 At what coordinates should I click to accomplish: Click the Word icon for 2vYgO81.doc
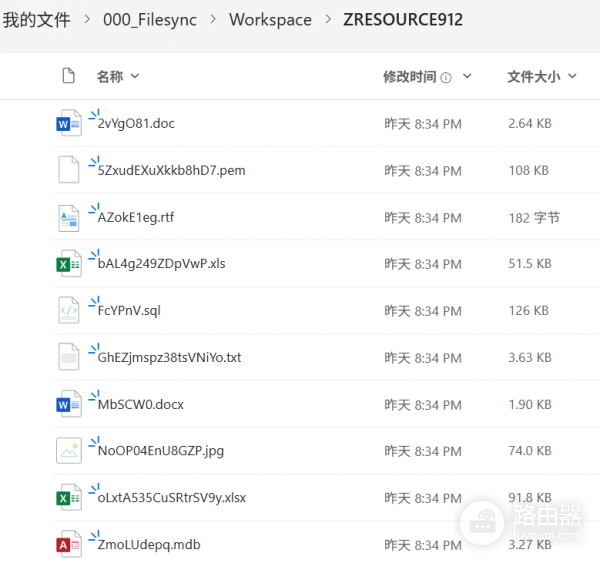coord(69,123)
